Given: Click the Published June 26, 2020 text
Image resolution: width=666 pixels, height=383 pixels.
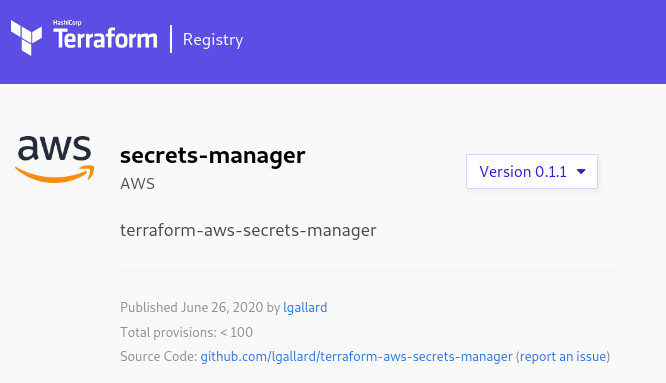Looking at the screenshot, I should (192, 307).
